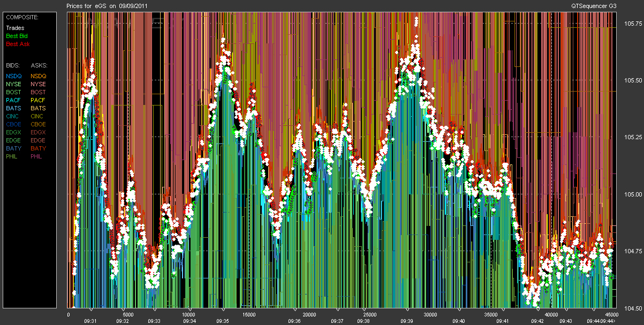Screen dimensions: 644x325
Task: Click the Trades legend entry
Action: pyautogui.click(x=15, y=28)
